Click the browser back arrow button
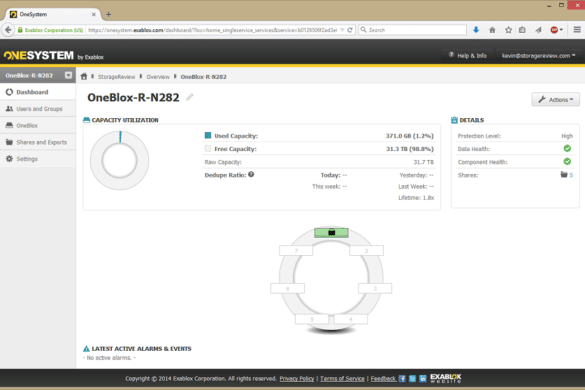The width and height of the screenshot is (585, 390). tap(8, 30)
